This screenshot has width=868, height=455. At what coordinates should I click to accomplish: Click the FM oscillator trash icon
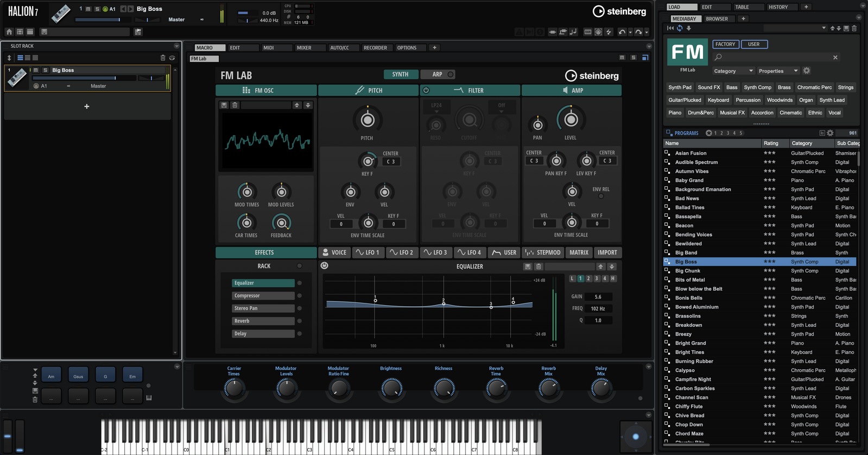point(235,105)
